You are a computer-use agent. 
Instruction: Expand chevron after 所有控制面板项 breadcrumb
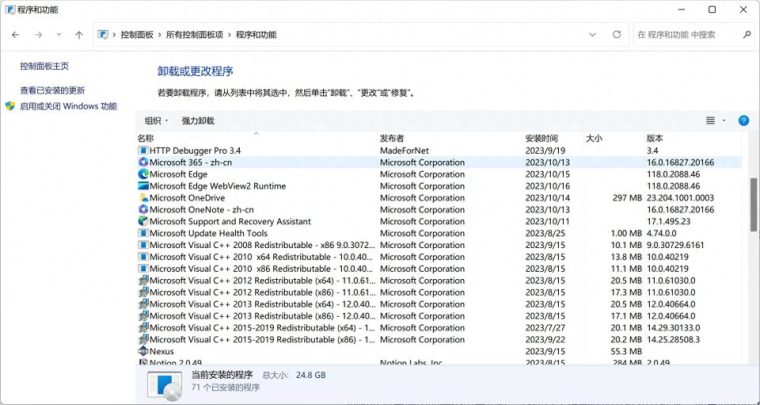229,35
